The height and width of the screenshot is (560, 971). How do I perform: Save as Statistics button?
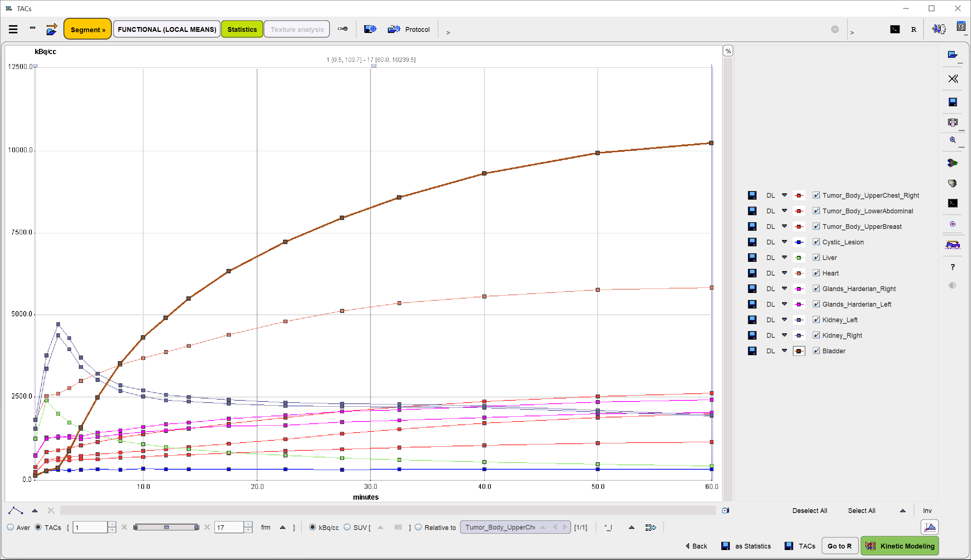click(746, 546)
